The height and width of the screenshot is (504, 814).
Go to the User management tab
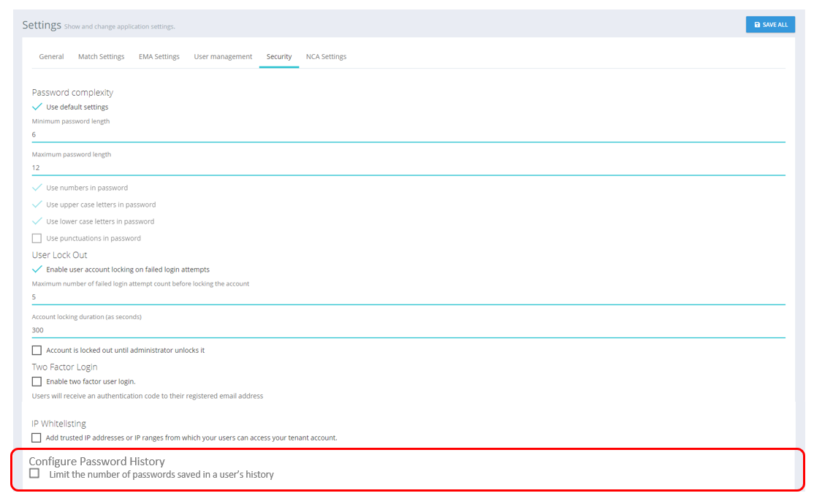223,56
